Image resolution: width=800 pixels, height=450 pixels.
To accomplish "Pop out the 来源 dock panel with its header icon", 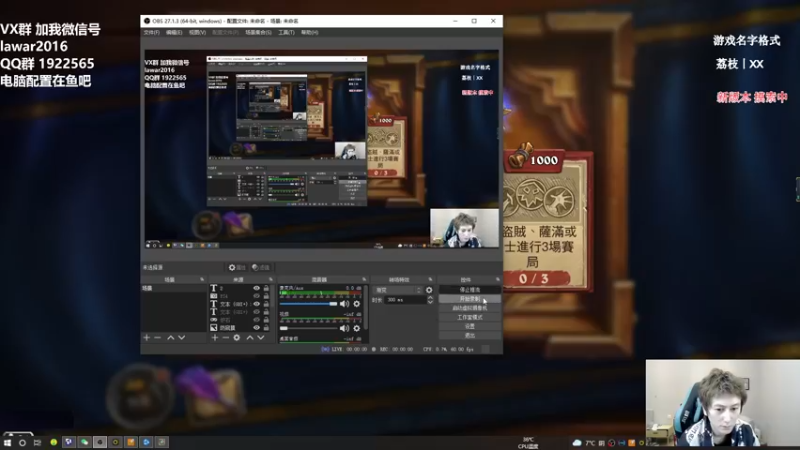I will (271, 280).
